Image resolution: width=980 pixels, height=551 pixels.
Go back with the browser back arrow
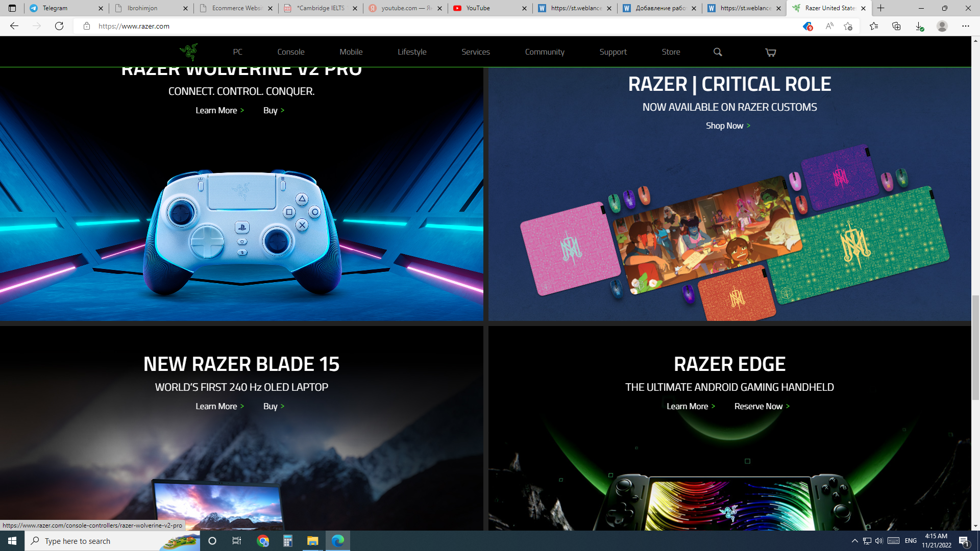click(x=14, y=26)
